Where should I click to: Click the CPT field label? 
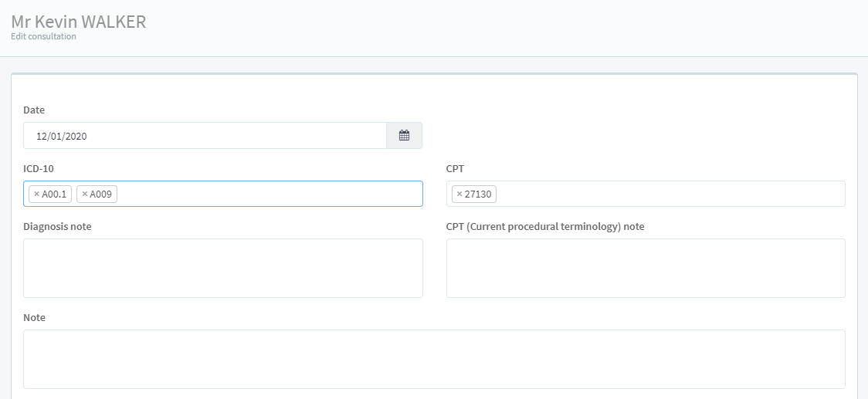point(455,168)
